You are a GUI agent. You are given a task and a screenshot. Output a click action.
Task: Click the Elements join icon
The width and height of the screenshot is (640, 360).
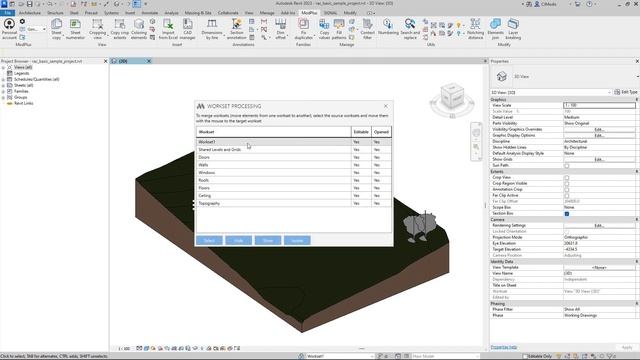coord(496,29)
